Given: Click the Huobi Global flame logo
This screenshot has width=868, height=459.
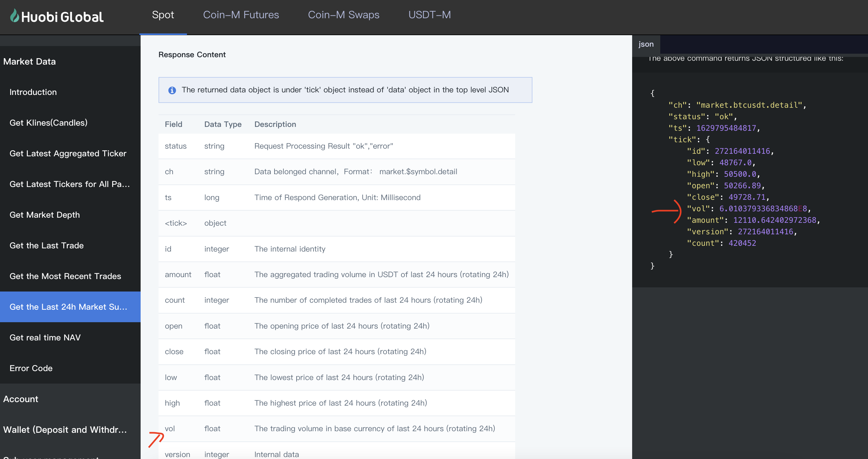Looking at the screenshot, I should coord(14,16).
